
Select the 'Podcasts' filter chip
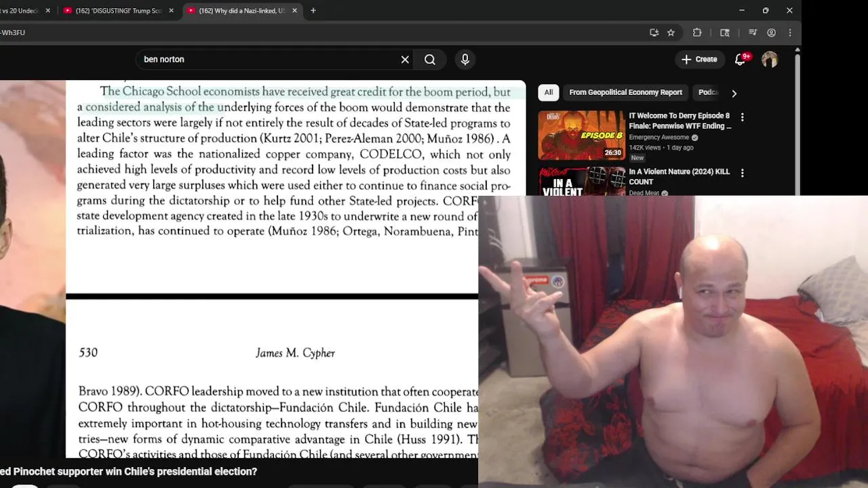[x=708, y=93]
